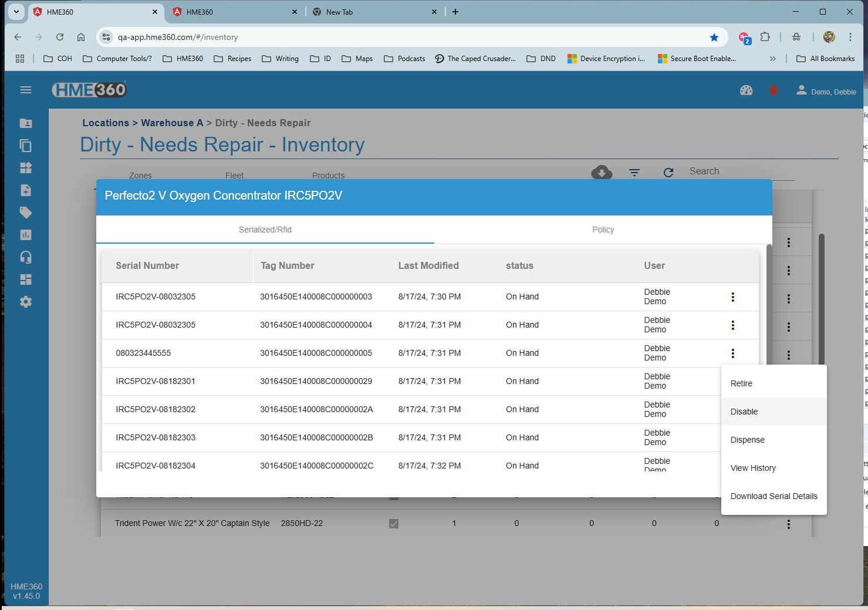Open actions menu for tag ending 000000004
This screenshot has width=868, height=610.
(732, 325)
